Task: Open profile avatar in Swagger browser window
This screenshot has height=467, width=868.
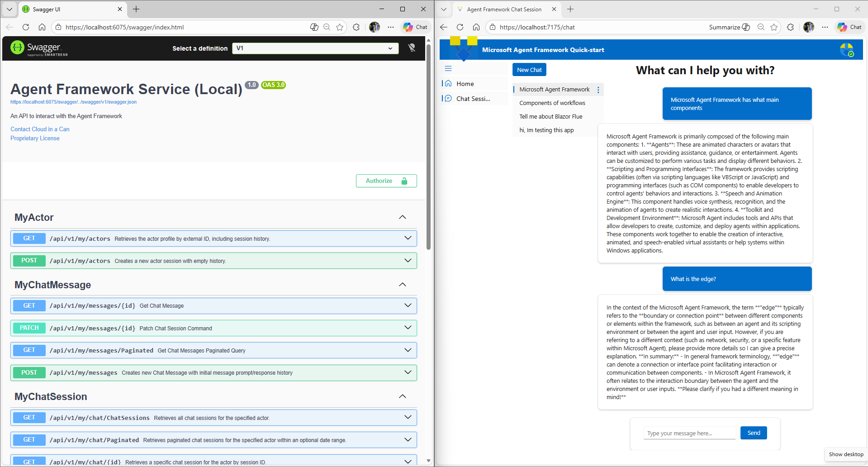Action: point(375,27)
